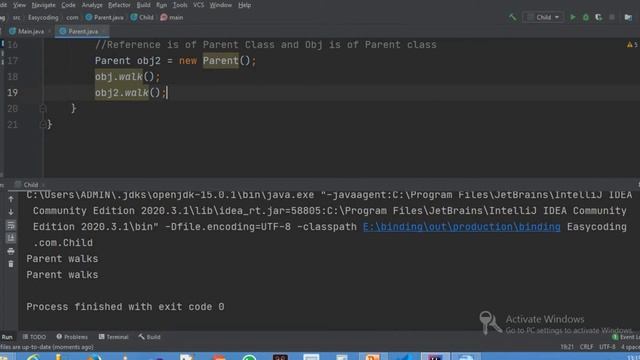Screen dimensions: 640x360
Task: Click line number 17 in the gutter
Action: (x=13, y=61)
